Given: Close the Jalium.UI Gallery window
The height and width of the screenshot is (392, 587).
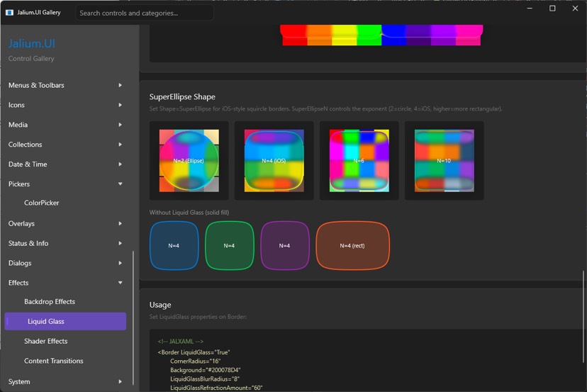Looking at the screenshot, I should tap(576, 9).
